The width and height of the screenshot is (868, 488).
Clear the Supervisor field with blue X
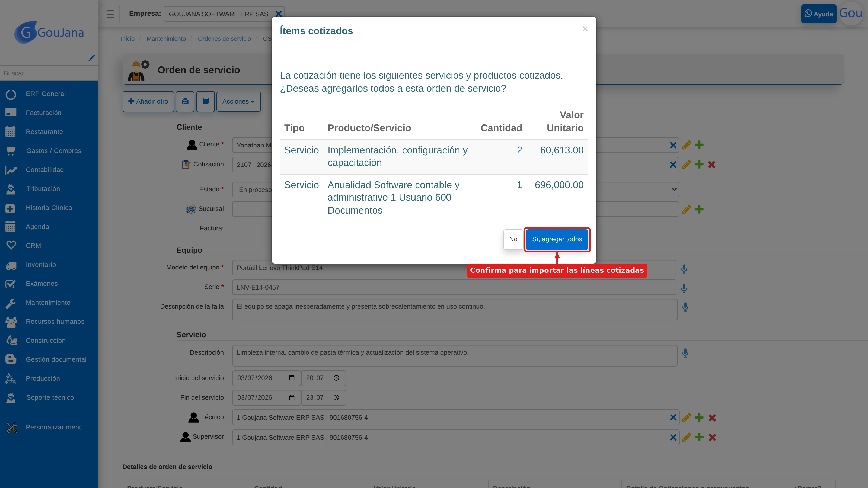click(x=673, y=437)
